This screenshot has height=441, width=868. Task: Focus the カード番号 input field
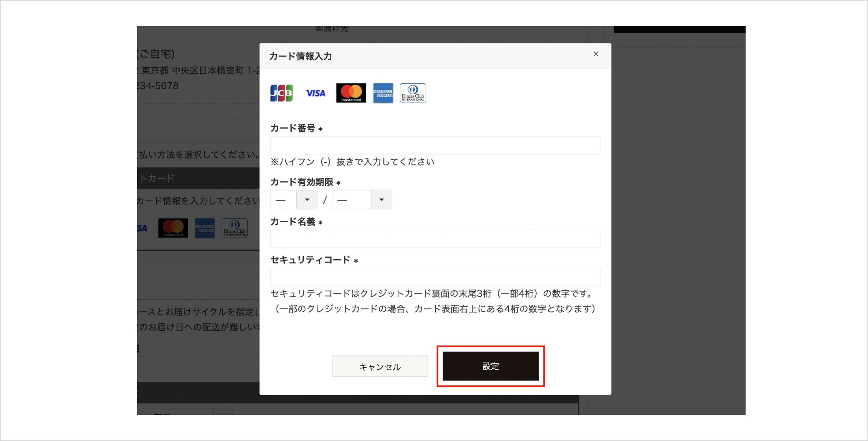[x=435, y=145]
